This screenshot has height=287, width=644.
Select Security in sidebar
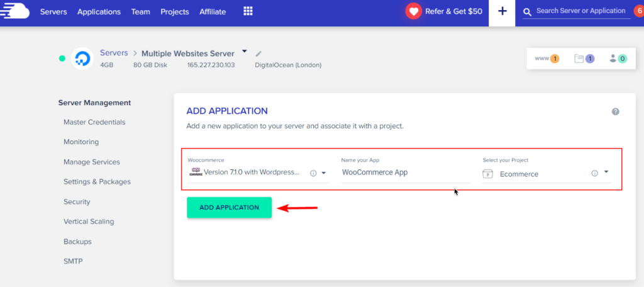click(x=77, y=202)
